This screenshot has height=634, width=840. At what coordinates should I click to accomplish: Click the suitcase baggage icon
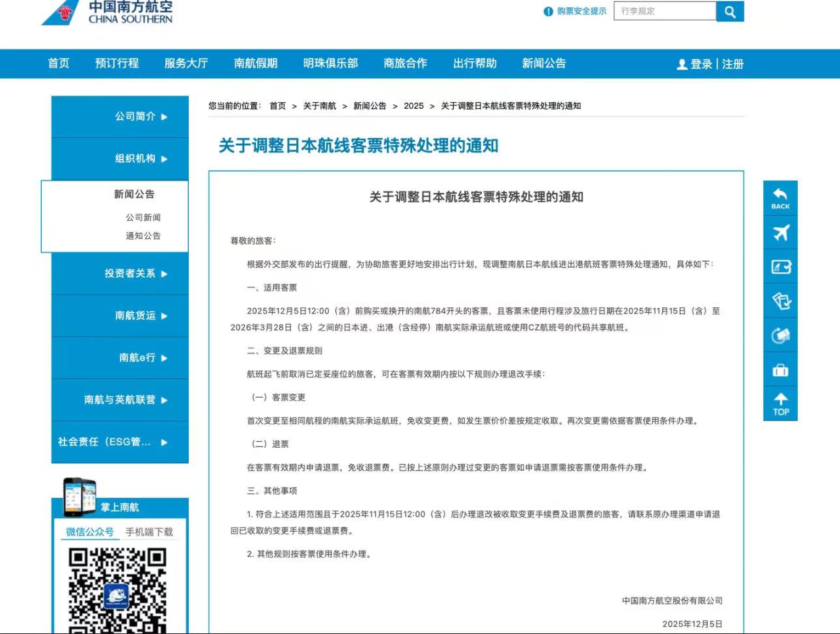click(x=780, y=370)
